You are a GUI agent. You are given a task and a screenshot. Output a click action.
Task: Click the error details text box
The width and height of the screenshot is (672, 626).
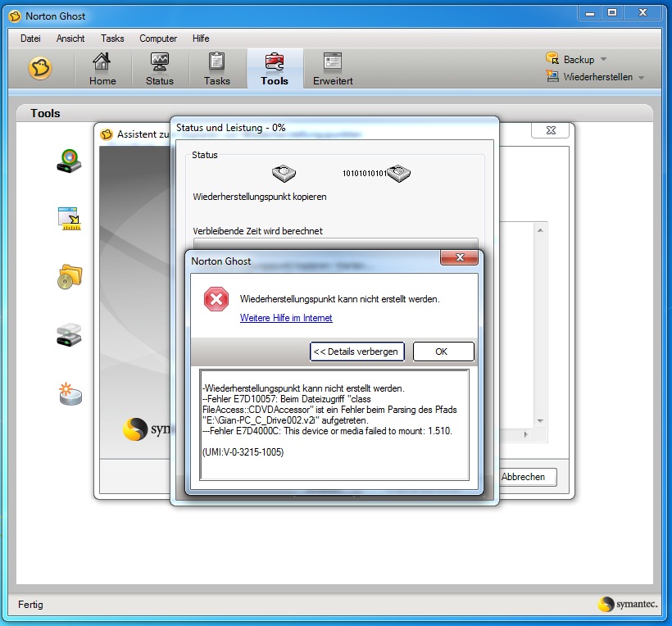point(334,424)
